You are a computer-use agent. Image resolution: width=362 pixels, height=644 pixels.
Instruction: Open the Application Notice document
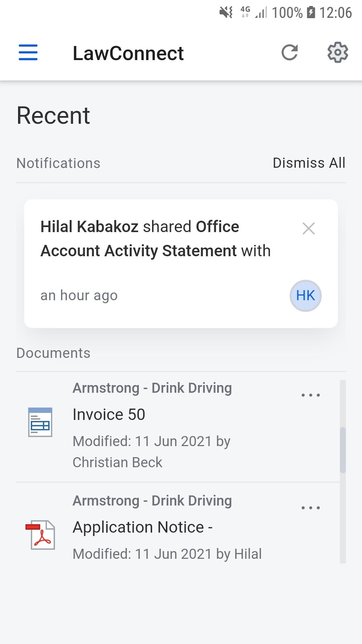[x=142, y=527]
